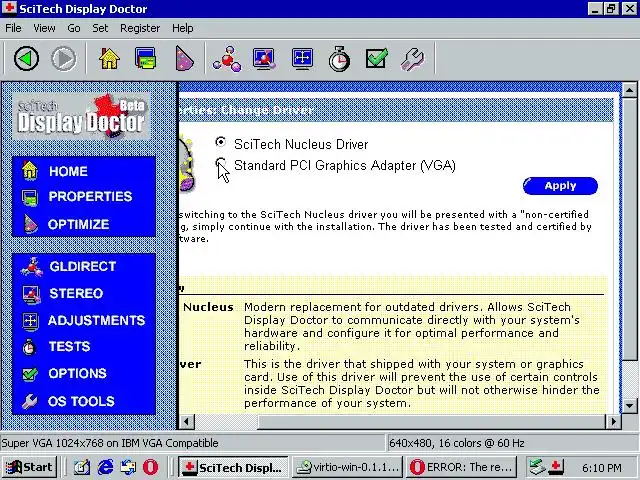
Task: Open Properties from the monitor toolbar icon
Action: [145, 59]
